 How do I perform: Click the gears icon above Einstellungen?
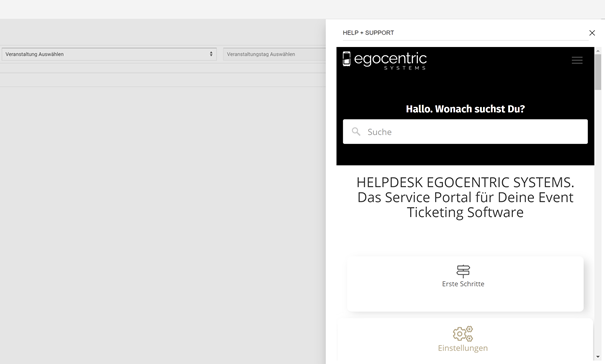point(463,334)
